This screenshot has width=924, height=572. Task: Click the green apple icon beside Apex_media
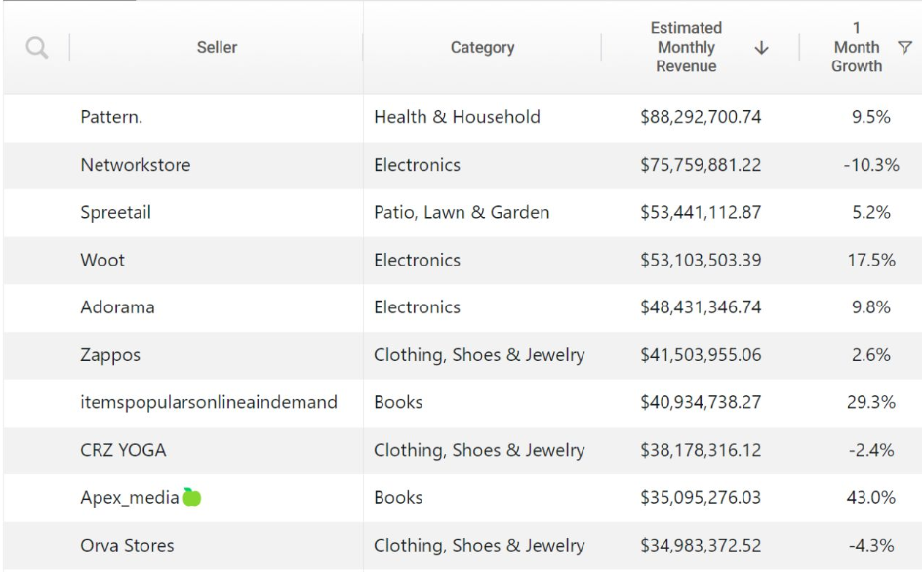[192, 497]
